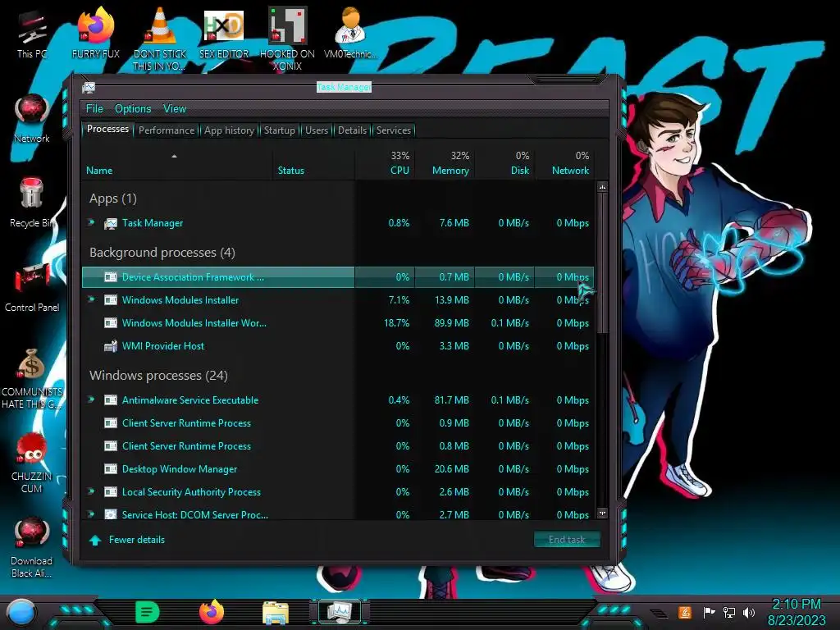Click the Java update tray icon
The width and height of the screenshot is (840, 630).
(x=685, y=612)
